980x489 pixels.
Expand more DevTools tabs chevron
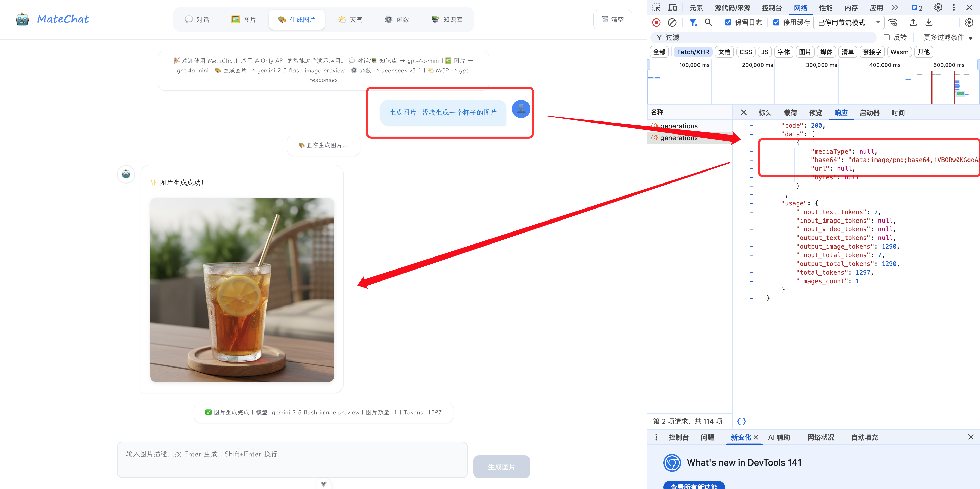point(895,8)
